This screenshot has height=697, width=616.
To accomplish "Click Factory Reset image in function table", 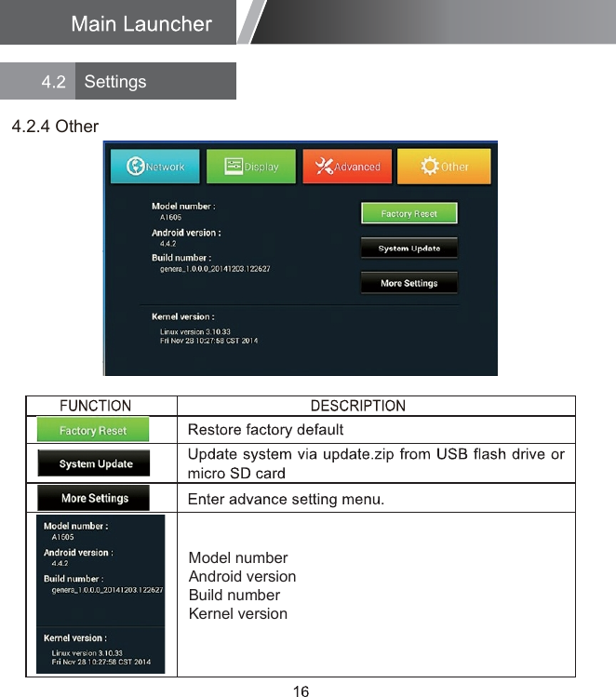I will click(x=93, y=429).
